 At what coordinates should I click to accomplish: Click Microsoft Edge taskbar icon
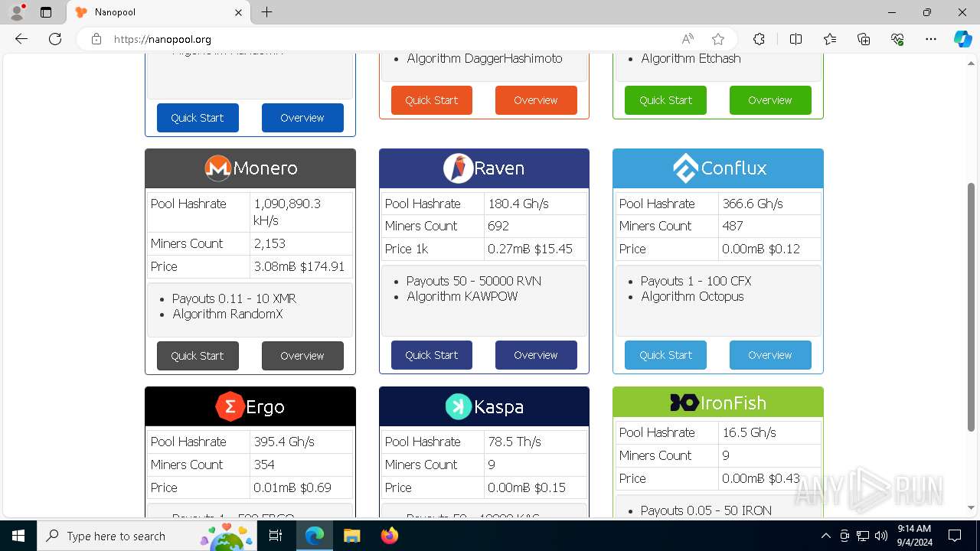[x=315, y=536]
